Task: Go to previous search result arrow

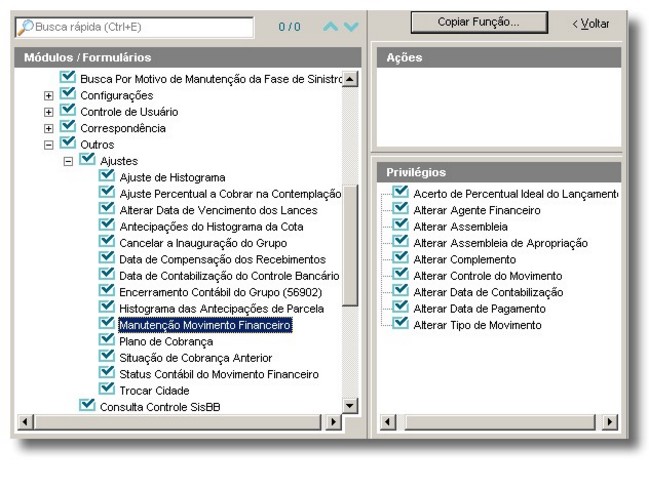Action: (x=330, y=27)
